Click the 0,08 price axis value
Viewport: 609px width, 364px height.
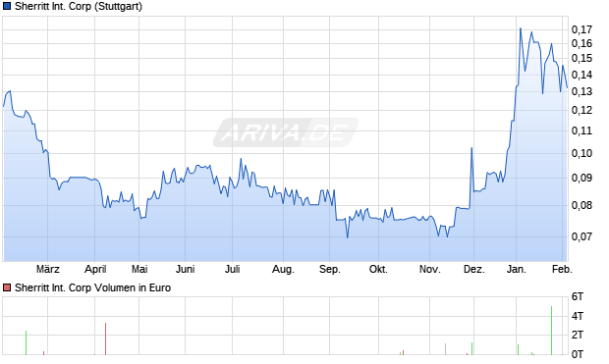(581, 205)
